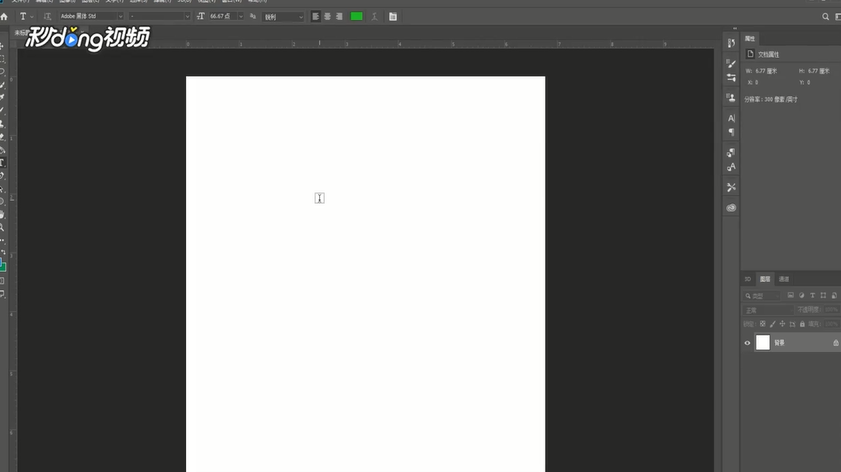Screen dimensions: 841x472
Task: Open the anti-aliasing 锐利 dropdown
Action: 283,17
